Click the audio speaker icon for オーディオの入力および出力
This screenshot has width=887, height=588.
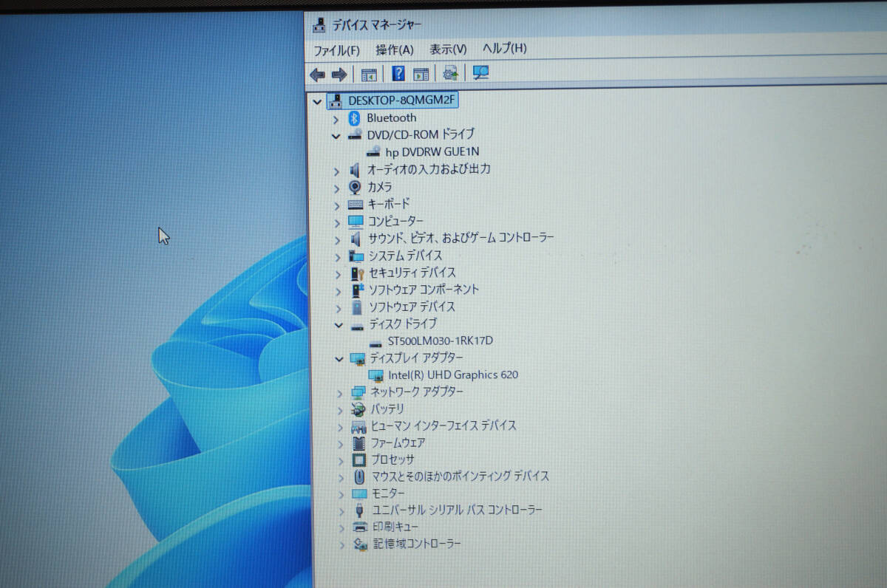tap(355, 169)
